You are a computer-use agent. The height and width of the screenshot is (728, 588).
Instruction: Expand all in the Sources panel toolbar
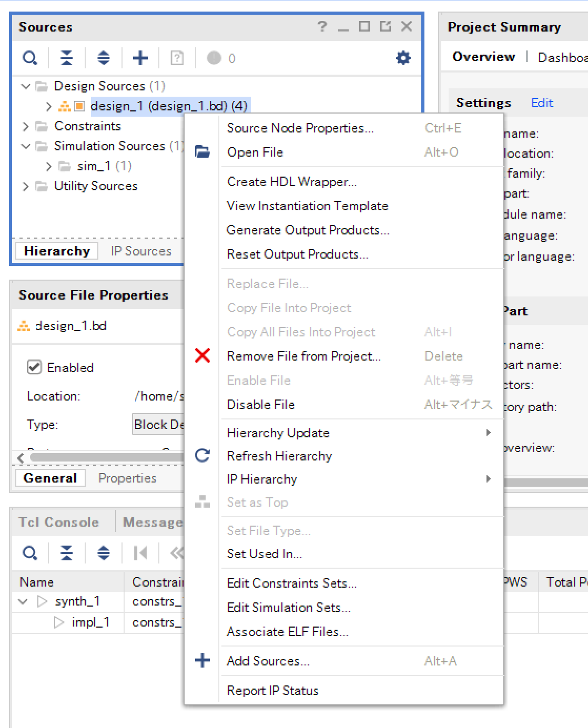pyautogui.click(x=104, y=58)
